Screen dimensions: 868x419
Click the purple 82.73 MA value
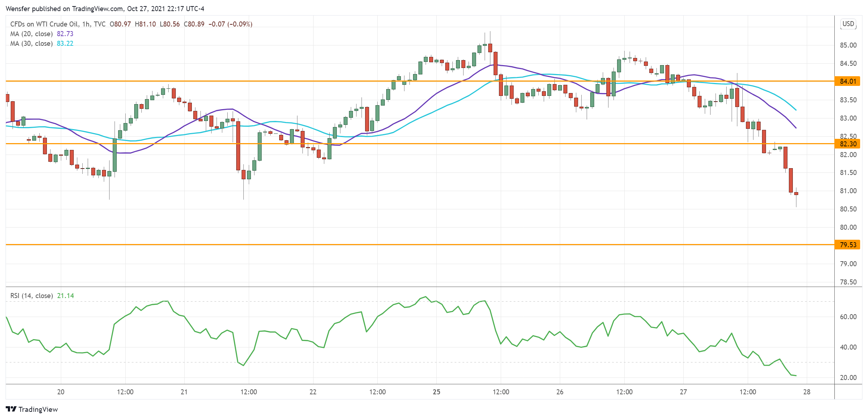65,34
